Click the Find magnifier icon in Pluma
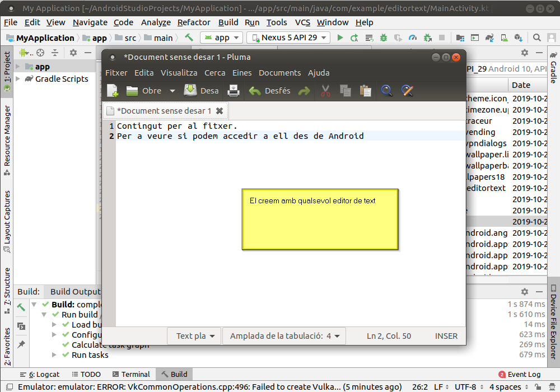The height and width of the screenshot is (392, 560). (x=386, y=91)
